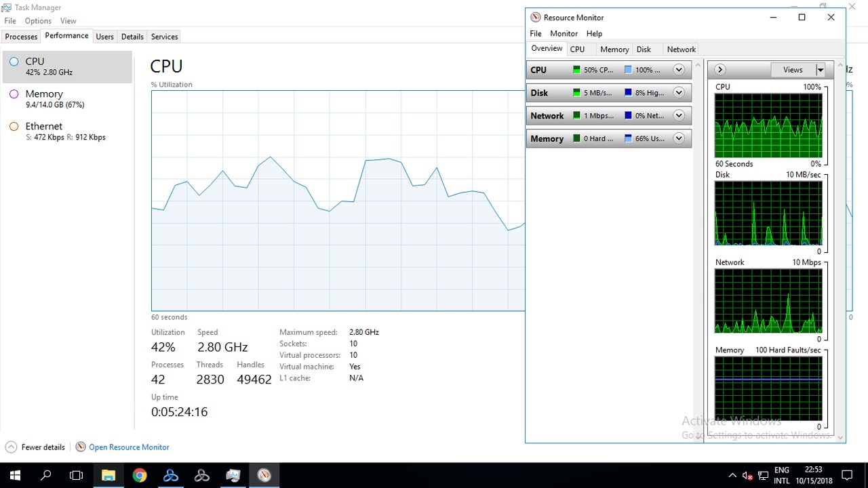Open Task Manager Options menu

(38, 21)
